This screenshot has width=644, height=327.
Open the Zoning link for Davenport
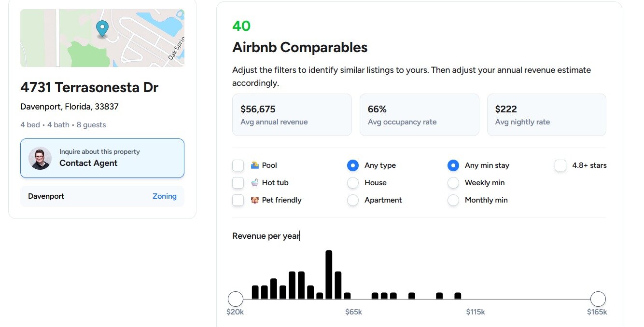coord(164,196)
